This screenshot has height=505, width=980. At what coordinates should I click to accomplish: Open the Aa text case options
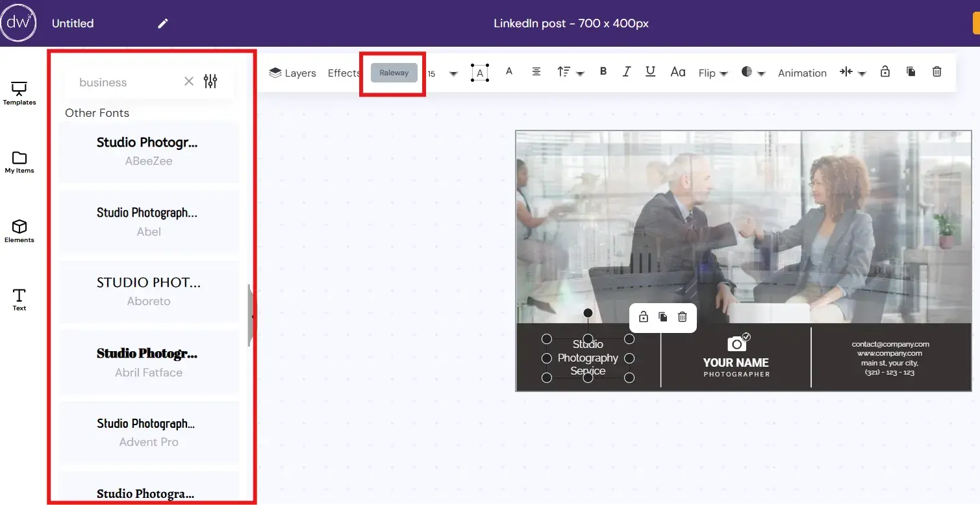[x=677, y=72]
